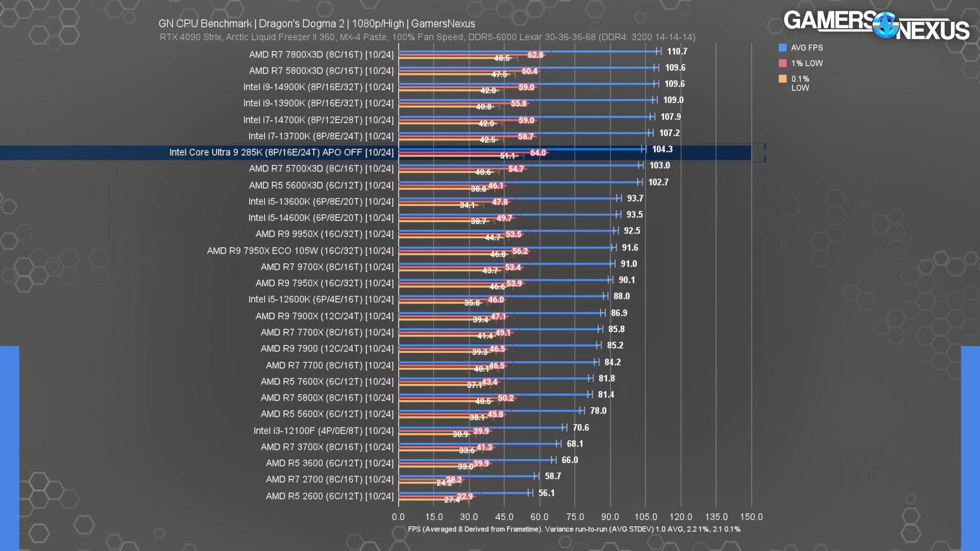The height and width of the screenshot is (551, 980).
Task: Click the 62.8 1% low value
Action: pyautogui.click(x=535, y=55)
